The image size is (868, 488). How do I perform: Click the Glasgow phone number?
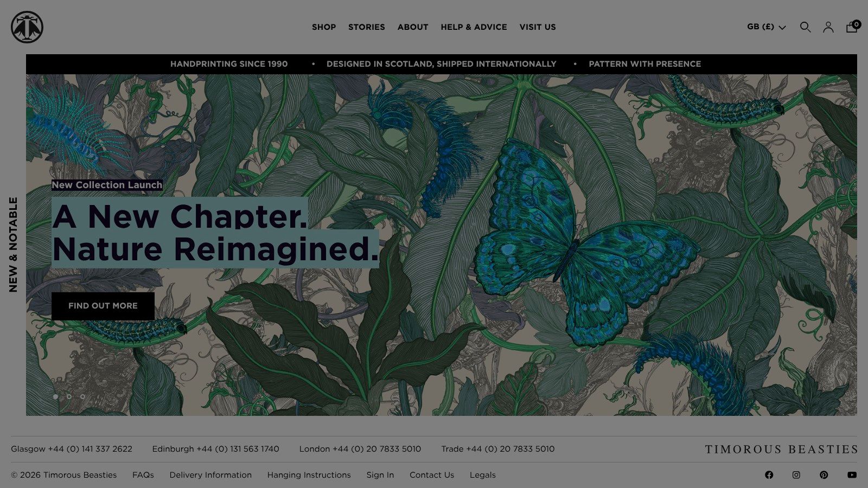coord(72,449)
